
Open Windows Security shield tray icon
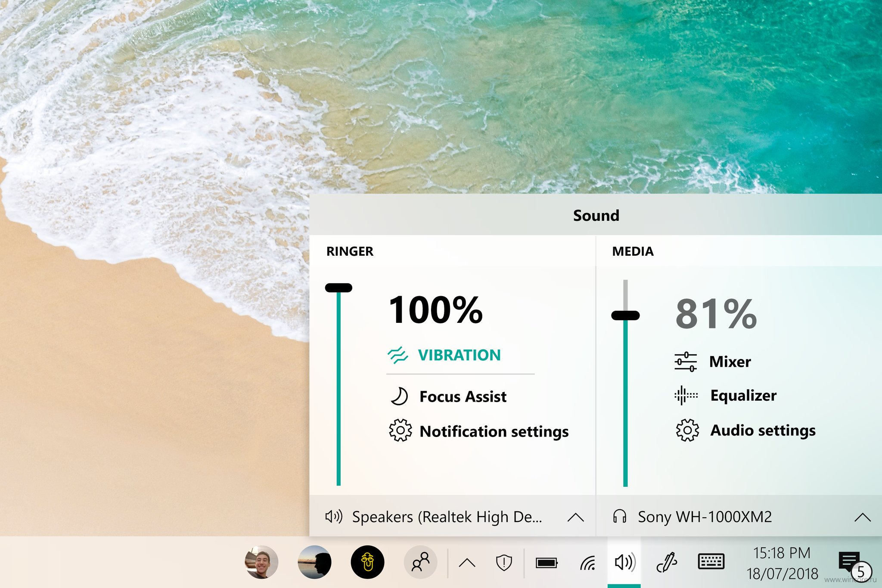coord(504,562)
